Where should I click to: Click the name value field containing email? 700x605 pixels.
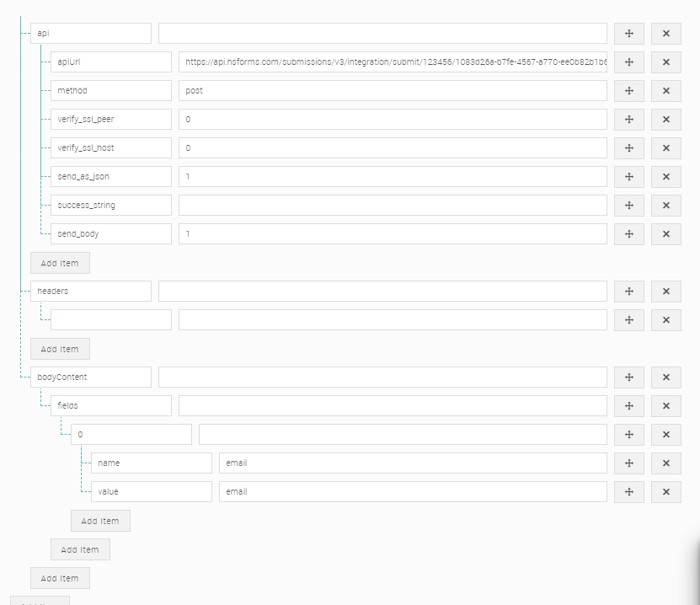pyautogui.click(x=412, y=463)
